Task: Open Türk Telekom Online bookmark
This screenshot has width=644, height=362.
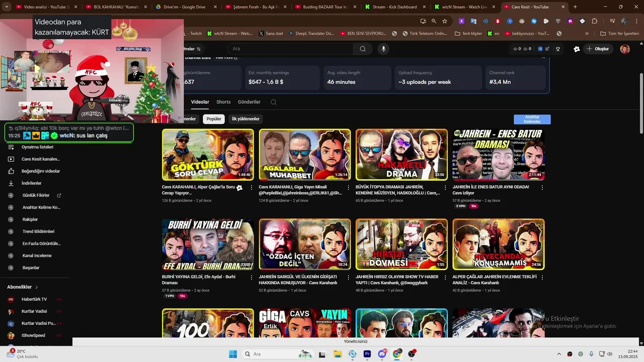Action: pyautogui.click(x=425, y=34)
